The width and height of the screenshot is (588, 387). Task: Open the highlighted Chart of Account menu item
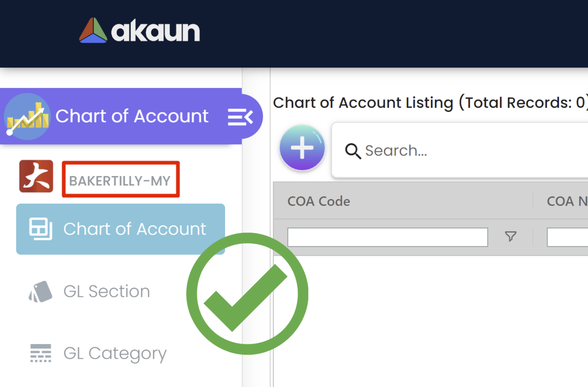120,229
